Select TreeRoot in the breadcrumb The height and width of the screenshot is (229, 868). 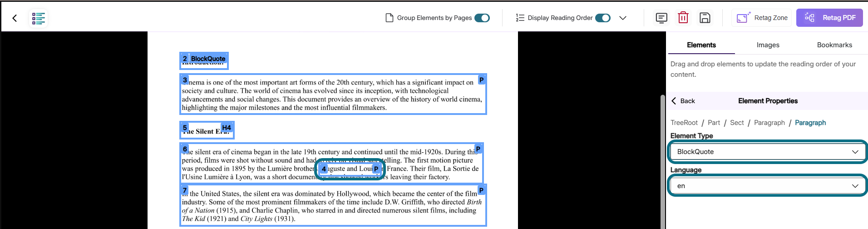684,123
